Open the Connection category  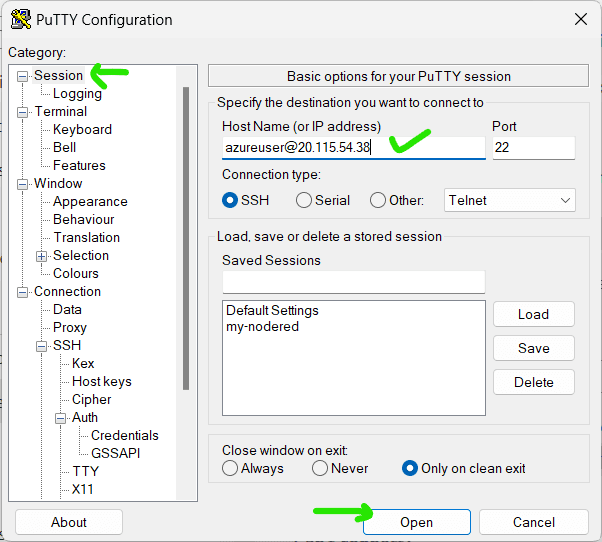pyautogui.click(x=67, y=291)
